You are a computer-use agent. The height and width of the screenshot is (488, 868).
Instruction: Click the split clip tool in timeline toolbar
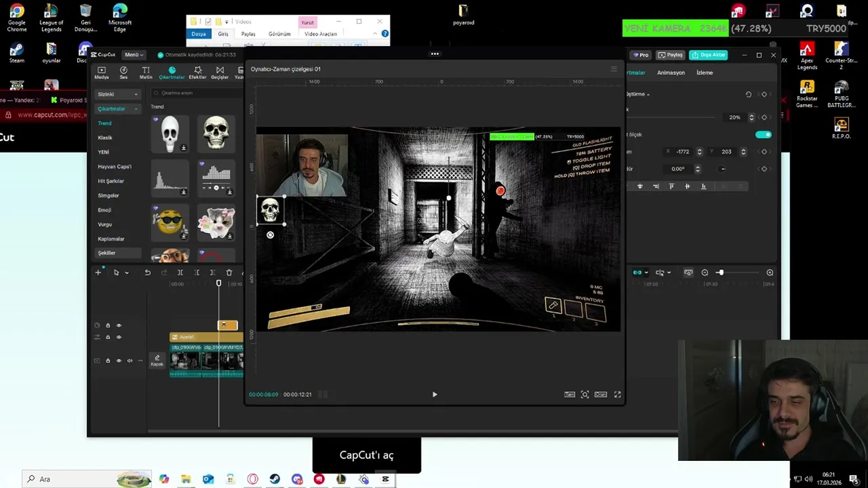coord(180,272)
